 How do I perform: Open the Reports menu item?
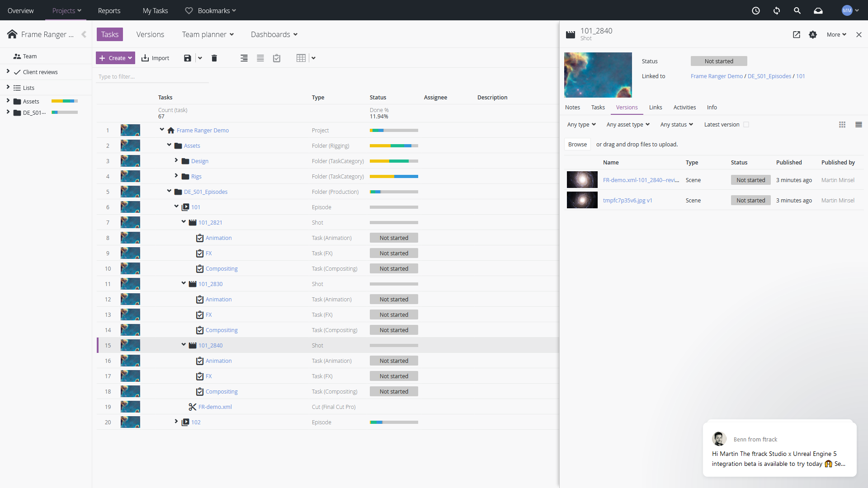pos(109,10)
